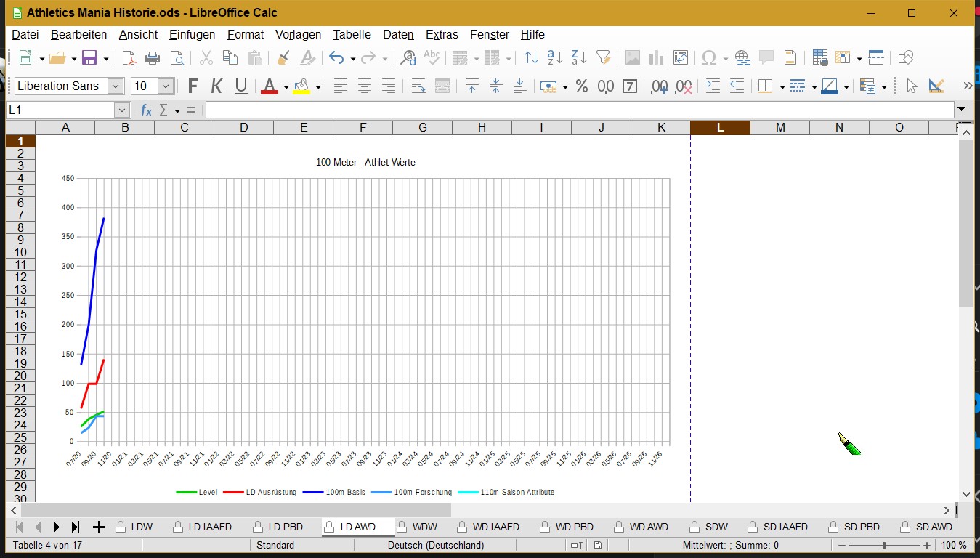Screen dimensions: 980x558
Task: Open font size dropdown
Action: pos(166,86)
